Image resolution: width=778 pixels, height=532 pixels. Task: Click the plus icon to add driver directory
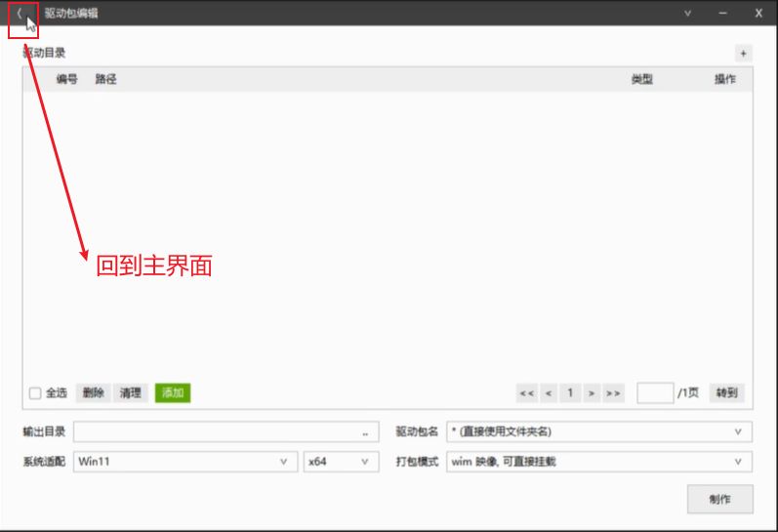[743, 54]
